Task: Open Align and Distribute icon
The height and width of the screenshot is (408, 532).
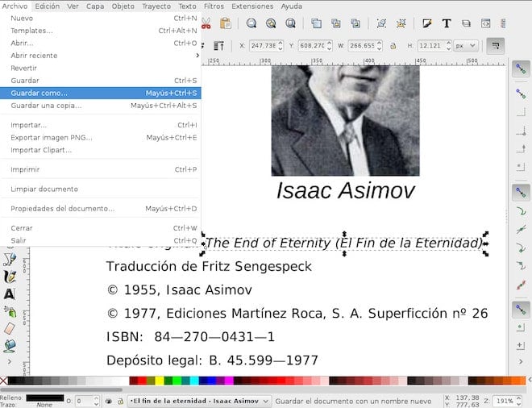Action: pyautogui.click(x=503, y=23)
